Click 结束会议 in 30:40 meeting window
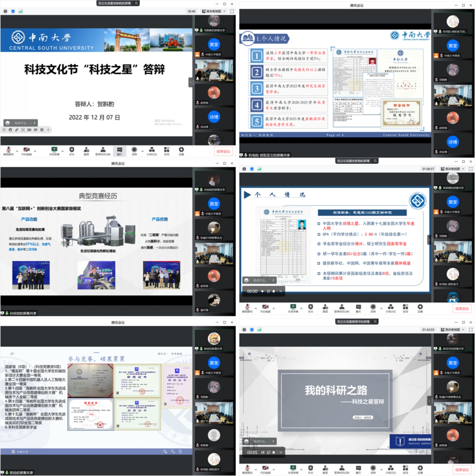 (223, 151)
